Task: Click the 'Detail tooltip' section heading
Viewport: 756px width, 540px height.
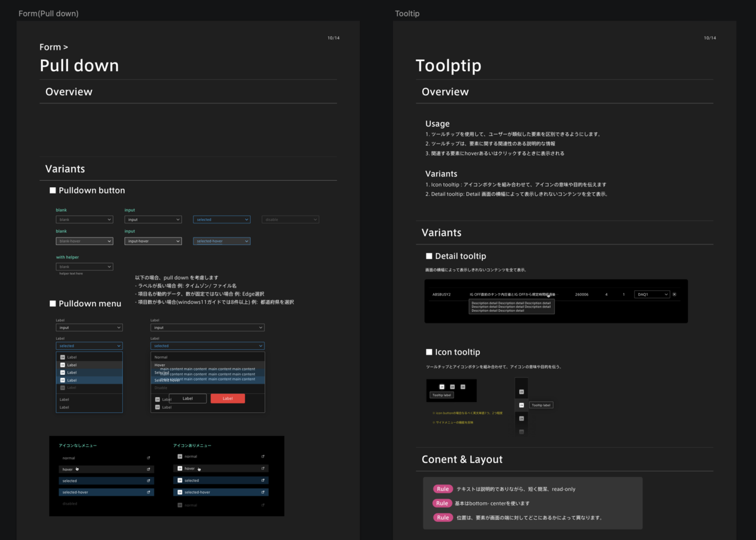Action: [x=461, y=256]
